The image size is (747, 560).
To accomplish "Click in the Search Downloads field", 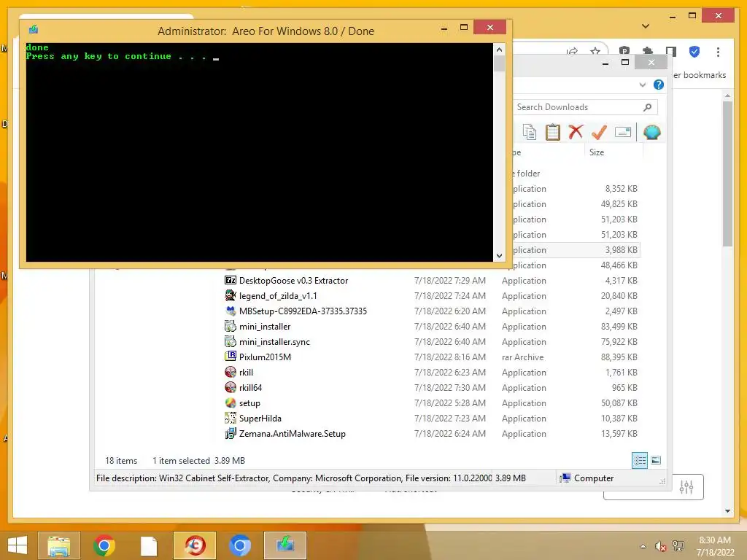I will coord(578,107).
